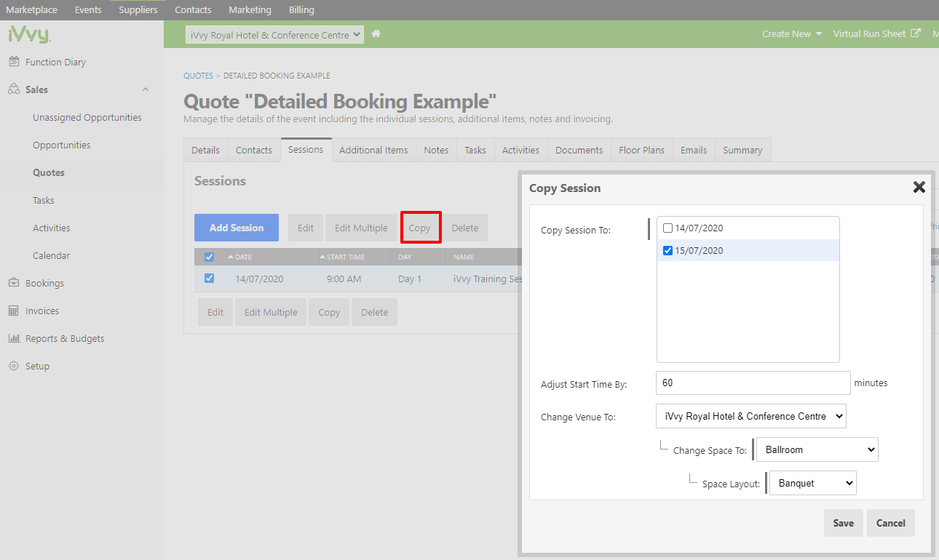Click the Bookings briefcase icon
The width and height of the screenshot is (939, 560).
[14, 283]
